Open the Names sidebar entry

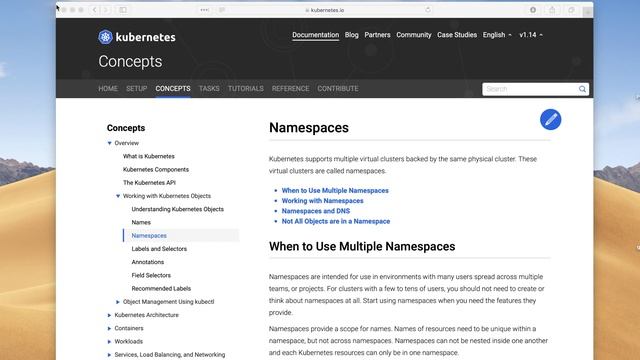pos(141,222)
